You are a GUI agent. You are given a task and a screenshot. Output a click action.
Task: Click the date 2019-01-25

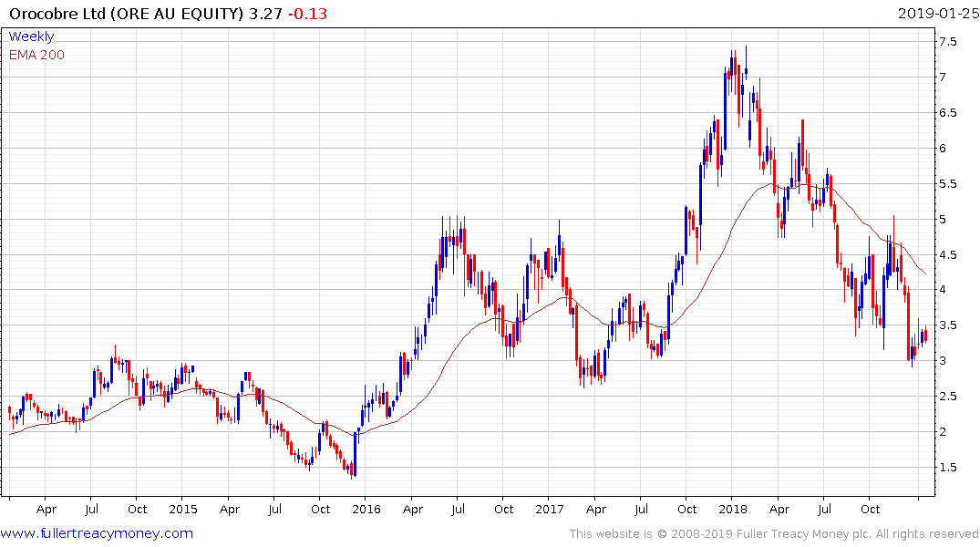937,13
